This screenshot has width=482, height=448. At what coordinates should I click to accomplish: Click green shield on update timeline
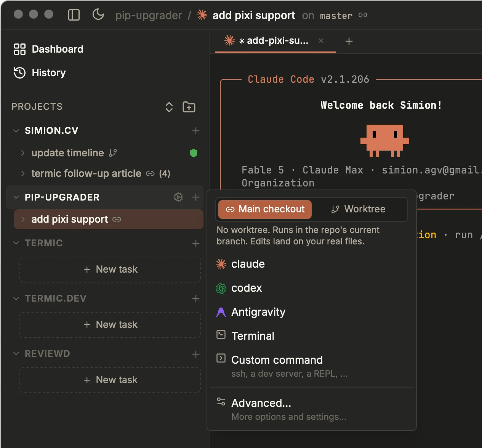pos(194,153)
